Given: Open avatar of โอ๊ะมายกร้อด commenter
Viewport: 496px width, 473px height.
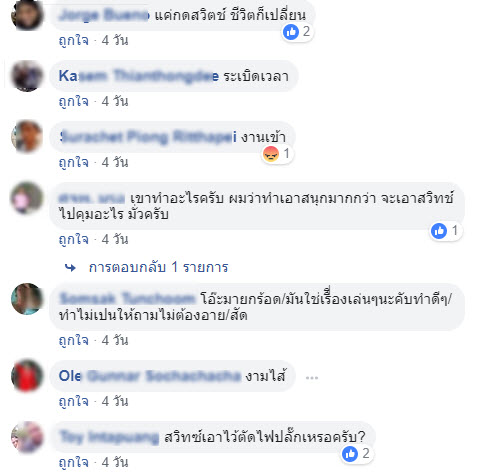Looking at the screenshot, I should coord(27,299).
